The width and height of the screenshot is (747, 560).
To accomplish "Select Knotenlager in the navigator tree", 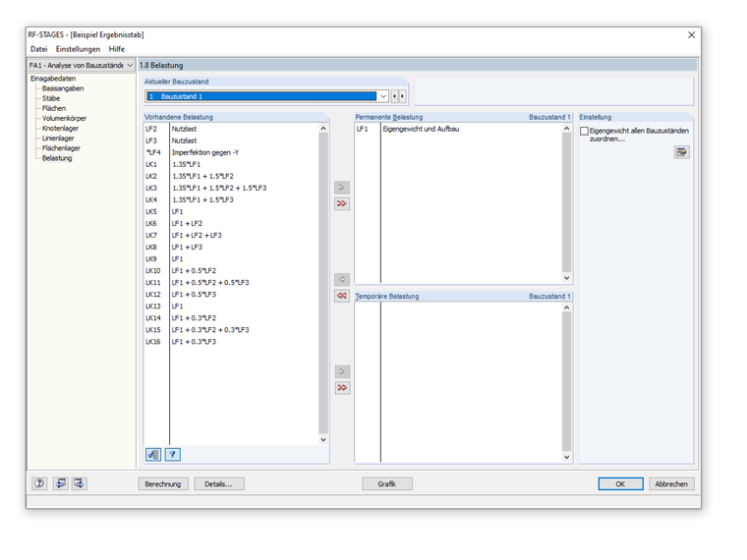I will [60, 129].
